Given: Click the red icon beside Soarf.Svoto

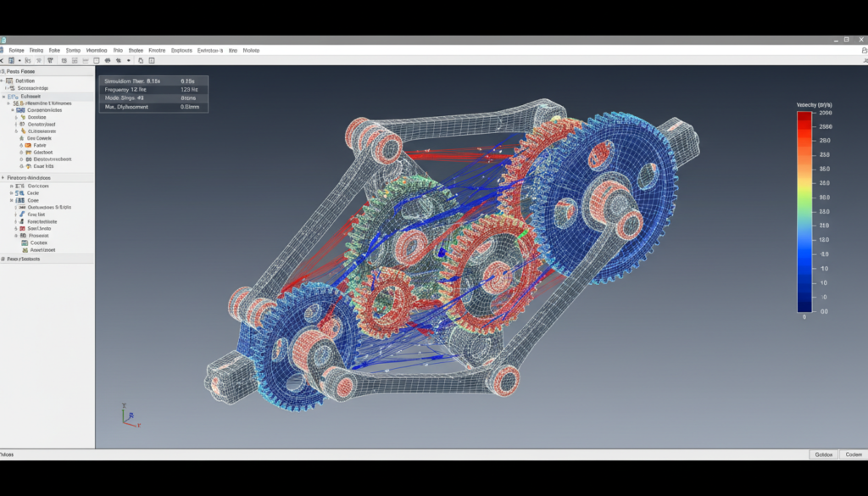Looking at the screenshot, I should click(22, 228).
